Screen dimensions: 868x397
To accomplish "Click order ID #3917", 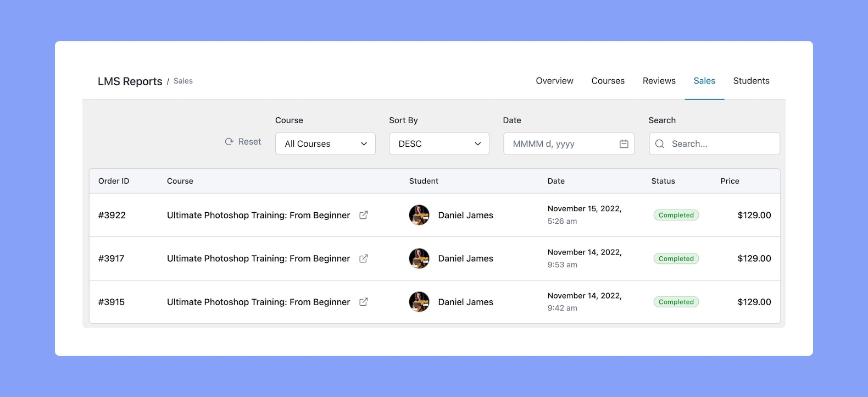I will pyautogui.click(x=111, y=258).
